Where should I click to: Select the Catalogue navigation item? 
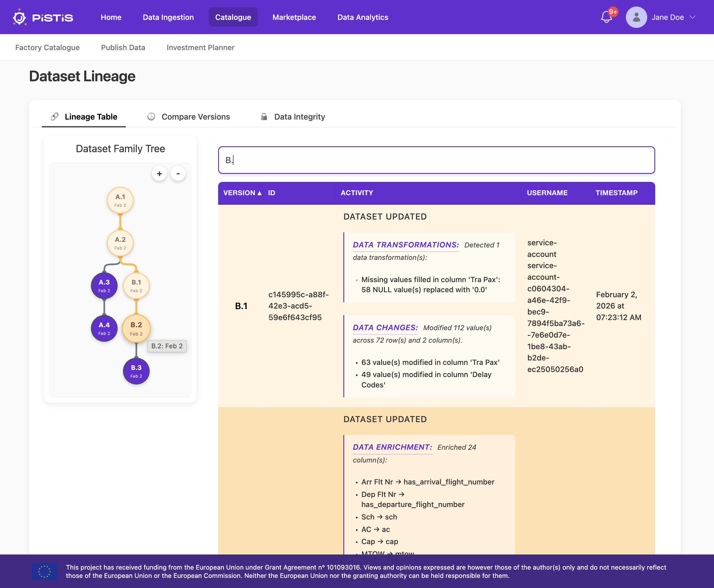click(x=233, y=17)
